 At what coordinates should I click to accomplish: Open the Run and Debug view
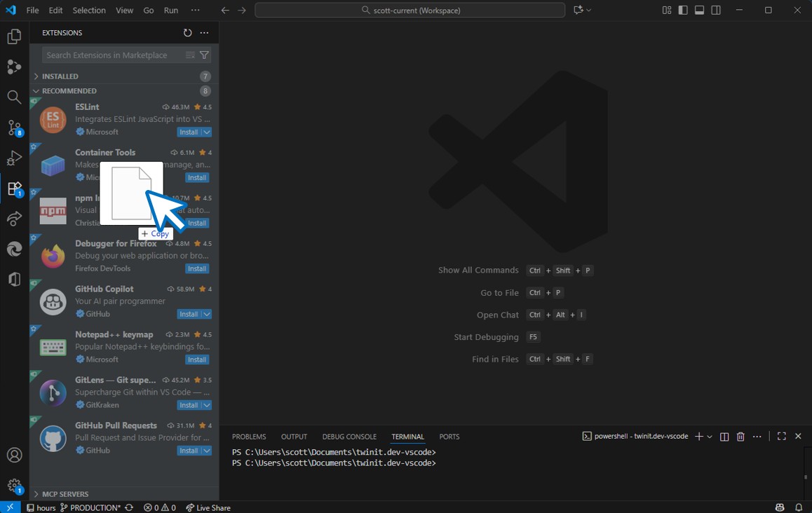[14, 158]
